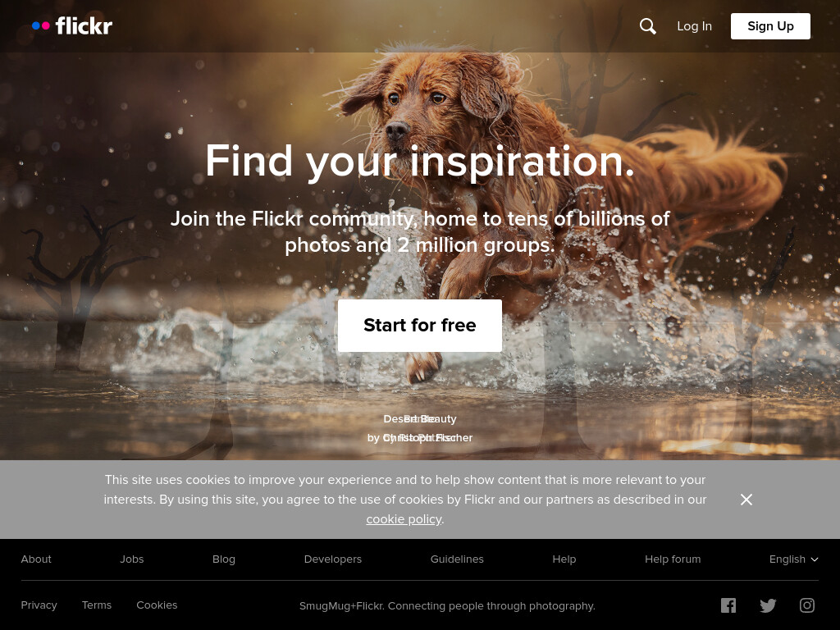Click the Log In link

coord(694,26)
